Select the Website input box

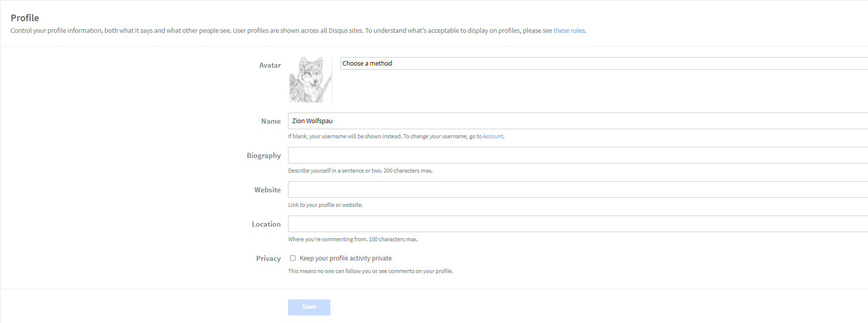click(x=578, y=190)
